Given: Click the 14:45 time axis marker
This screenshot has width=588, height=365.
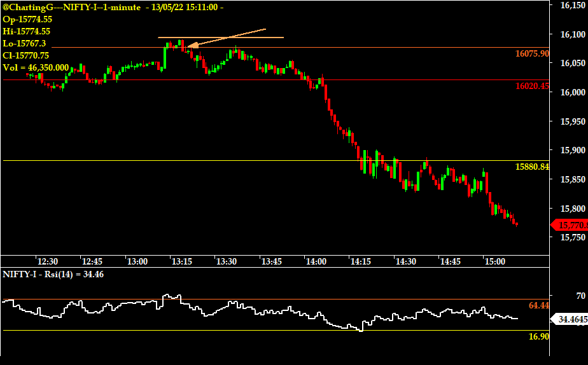Looking at the screenshot, I should click(x=451, y=261).
